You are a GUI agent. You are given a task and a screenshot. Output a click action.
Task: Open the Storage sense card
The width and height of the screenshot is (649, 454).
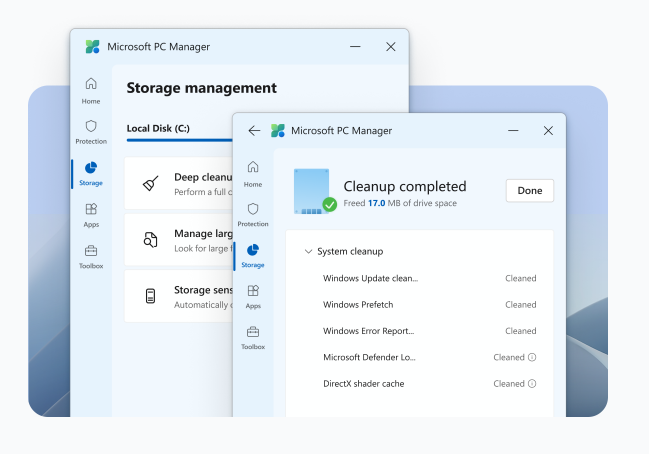pos(178,296)
